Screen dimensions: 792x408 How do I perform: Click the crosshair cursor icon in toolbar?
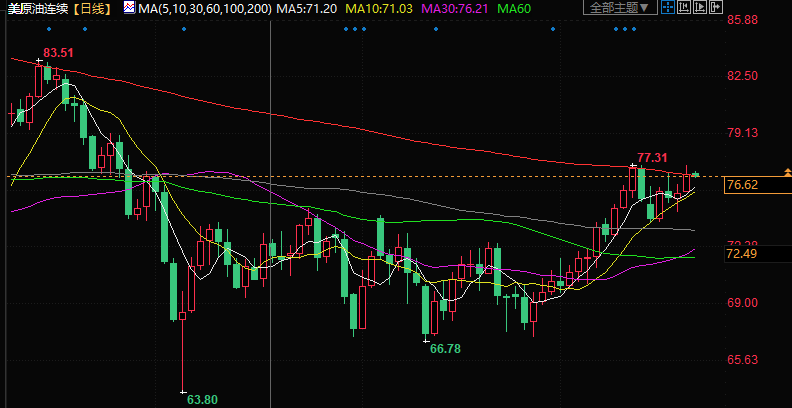670,8
